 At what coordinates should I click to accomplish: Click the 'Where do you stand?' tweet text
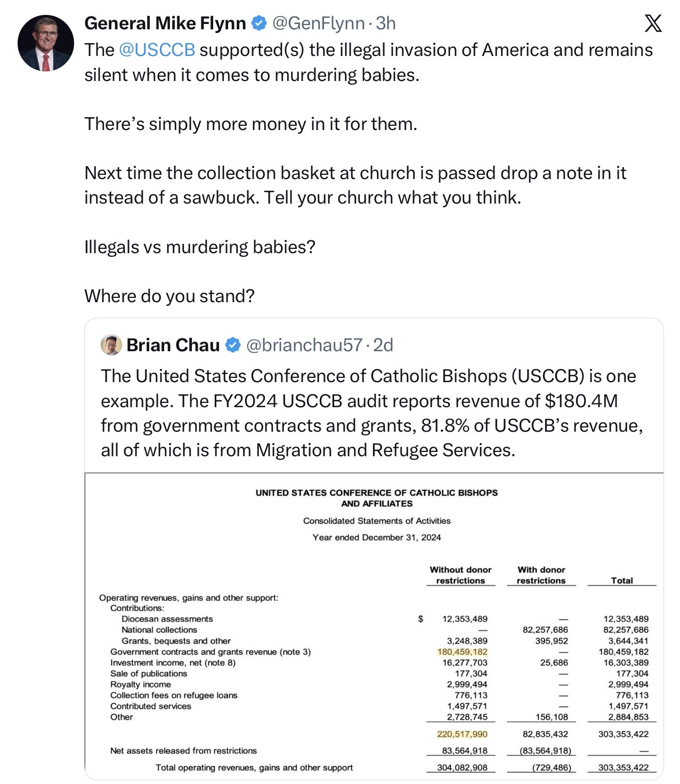pyautogui.click(x=169, y=296)
